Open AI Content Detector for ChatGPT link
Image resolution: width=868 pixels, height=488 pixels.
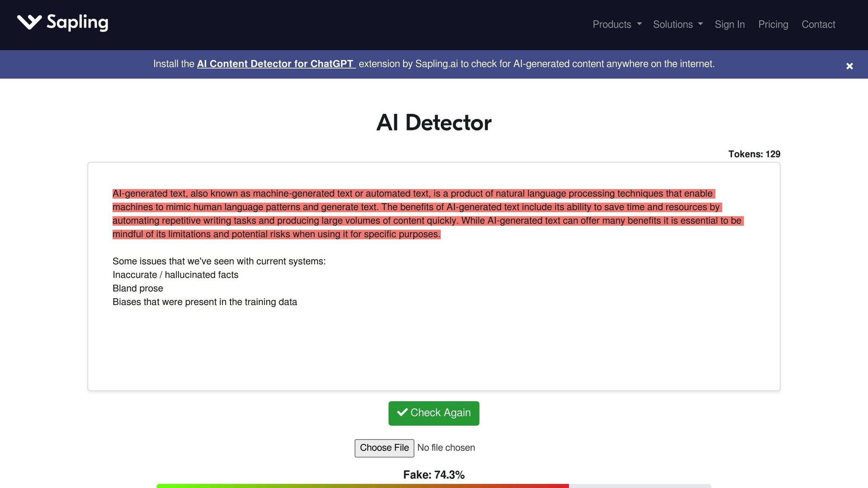point(275,64)
